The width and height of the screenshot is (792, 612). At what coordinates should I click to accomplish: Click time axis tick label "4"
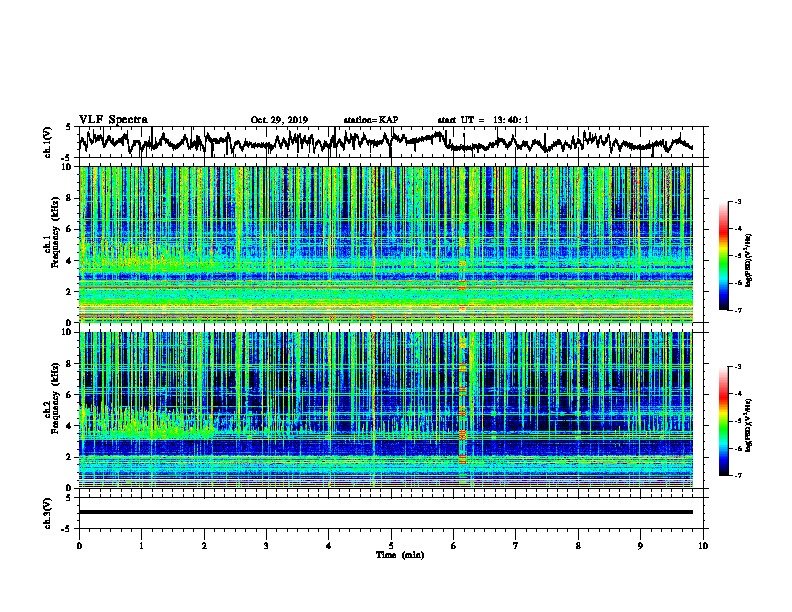tap(329, 546)
